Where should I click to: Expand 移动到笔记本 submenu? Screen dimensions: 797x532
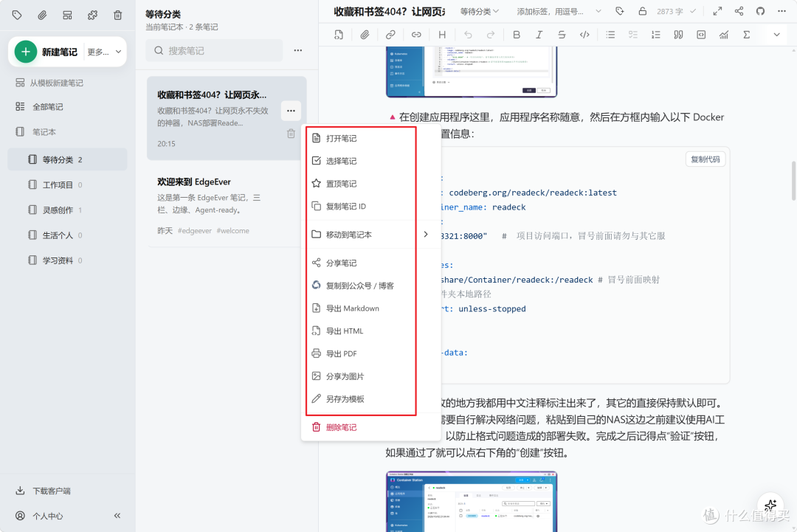click(x=371, y=235)
